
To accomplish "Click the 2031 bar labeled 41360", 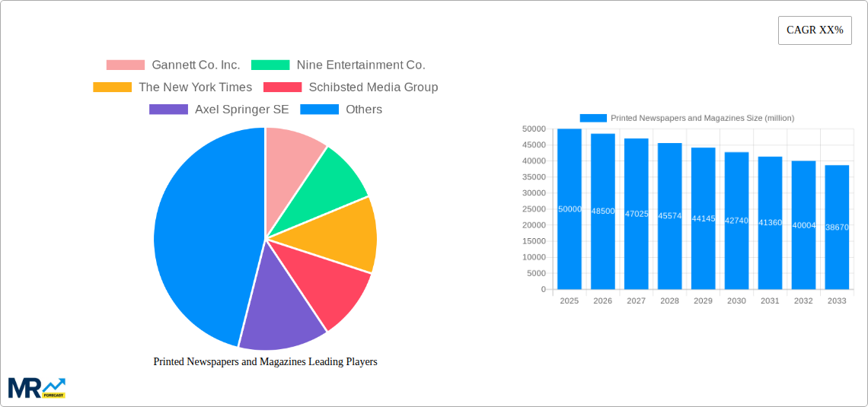I will tap(770, 223).
